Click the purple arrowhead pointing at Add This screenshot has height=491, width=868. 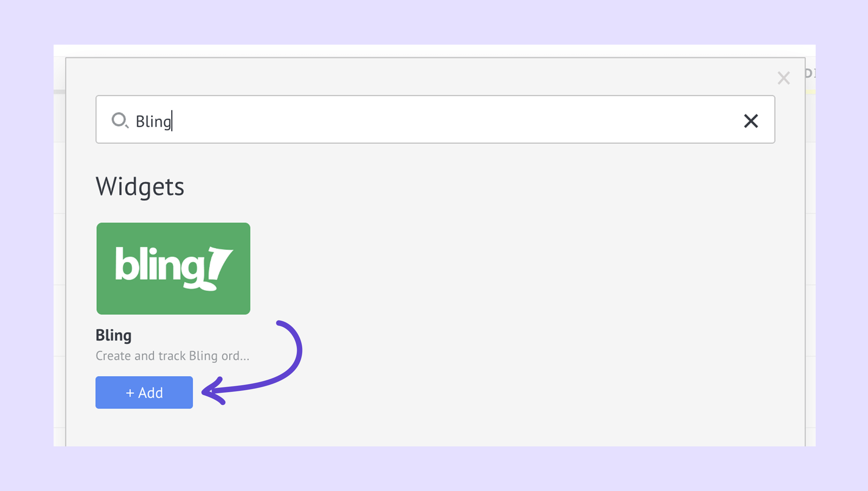pyautogui.click(x=213, y=391)
